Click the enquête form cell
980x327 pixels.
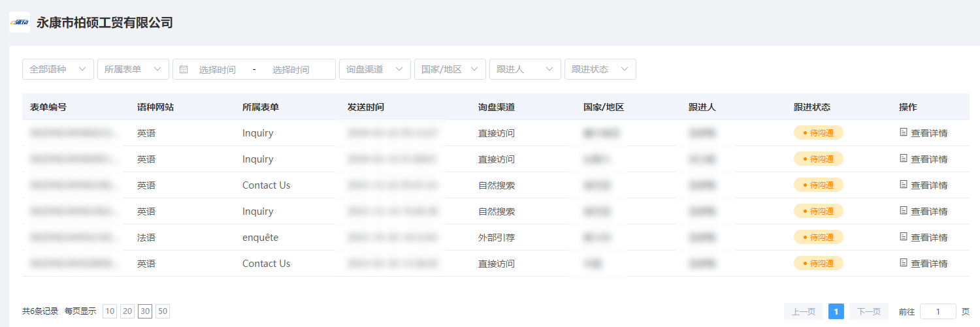[260, 238]
